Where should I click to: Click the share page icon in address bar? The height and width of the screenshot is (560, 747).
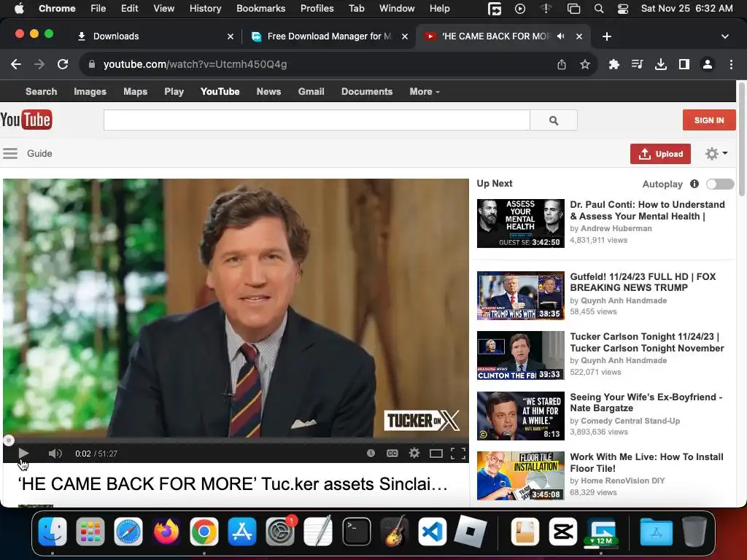point(562,64)
